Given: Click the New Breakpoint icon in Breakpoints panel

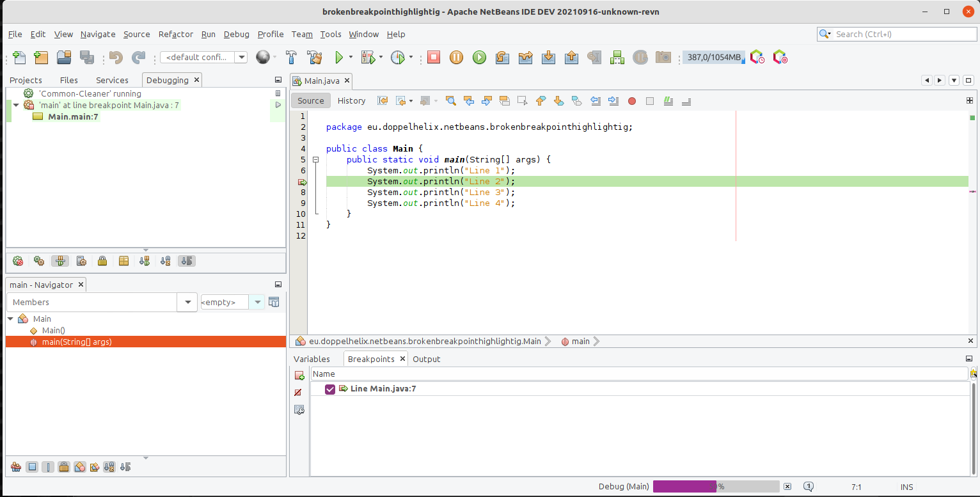Looking at the screenshot, I should pyautogui.click(x=299, y=375).
